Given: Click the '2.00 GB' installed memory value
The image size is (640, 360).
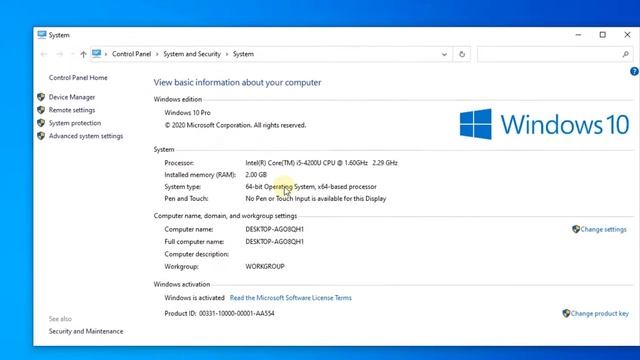Looking at the screenshot, I should pyautogui.click(x=256, y=175).
